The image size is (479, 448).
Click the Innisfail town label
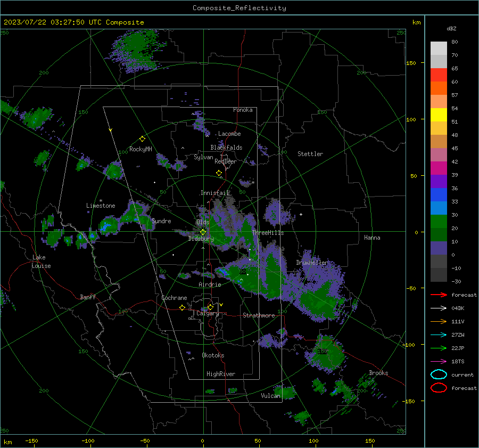(x=215, y=193)
